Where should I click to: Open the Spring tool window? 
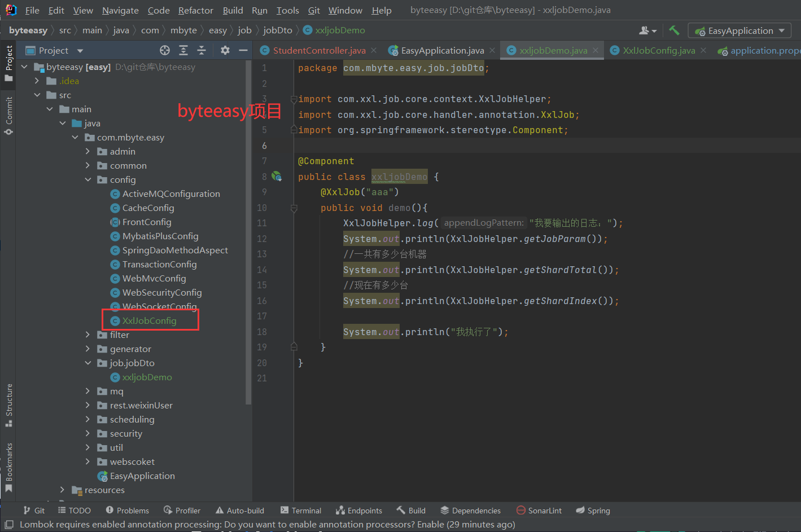pyautogui.click(x=593, y=511)
